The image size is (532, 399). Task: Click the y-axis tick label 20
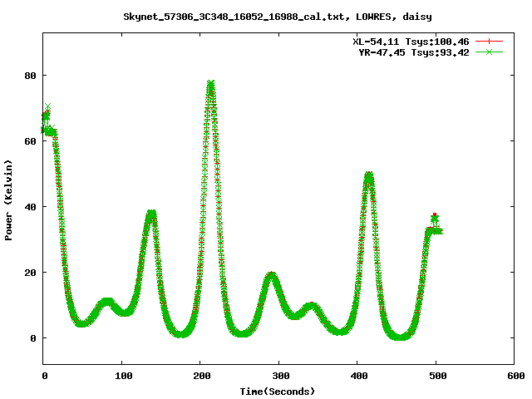click(30, 273)
